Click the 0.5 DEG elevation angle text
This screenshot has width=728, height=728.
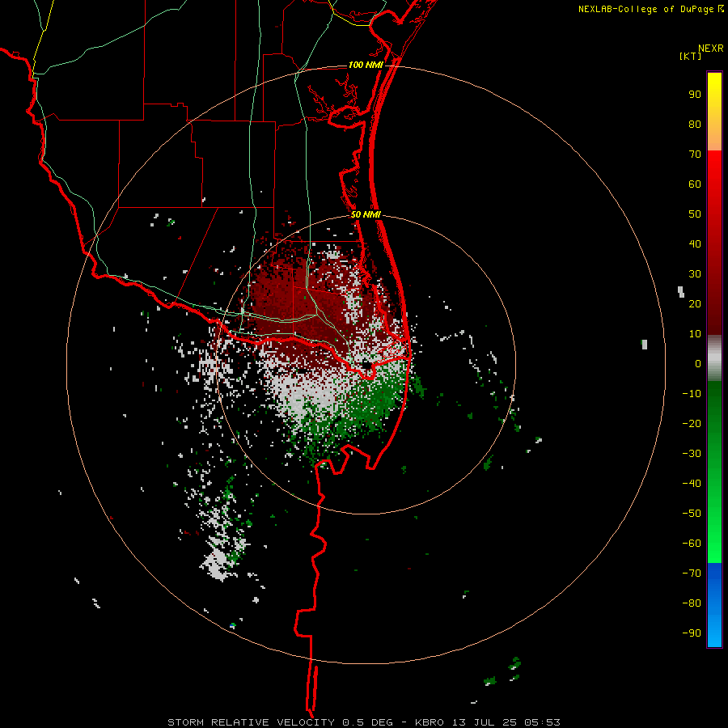(368, 722)
